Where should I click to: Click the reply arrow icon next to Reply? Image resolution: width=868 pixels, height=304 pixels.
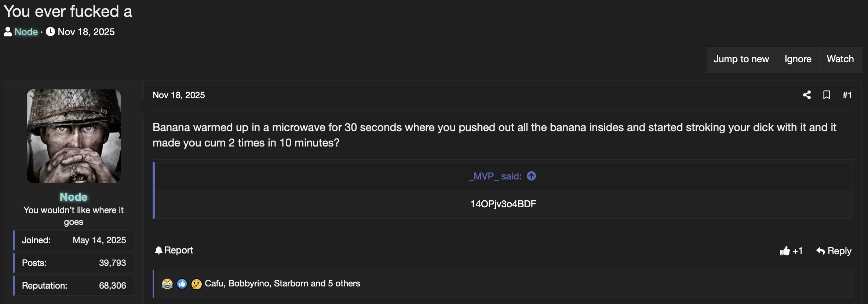[x=820, y=251]
